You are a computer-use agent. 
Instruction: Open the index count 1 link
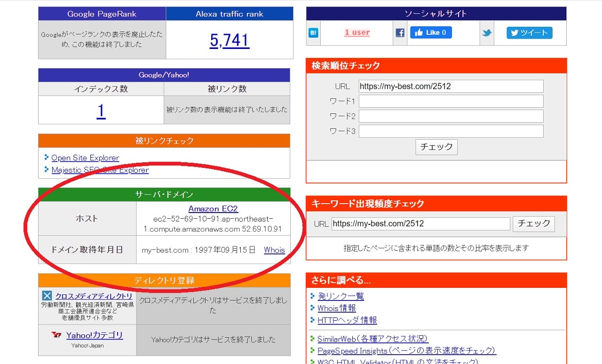point(101,111)
